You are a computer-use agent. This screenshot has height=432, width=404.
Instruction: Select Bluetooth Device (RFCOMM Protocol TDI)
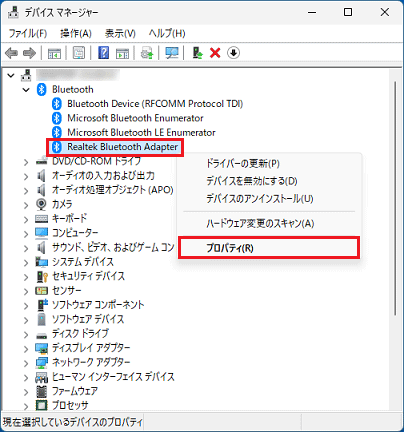[155, 104]
